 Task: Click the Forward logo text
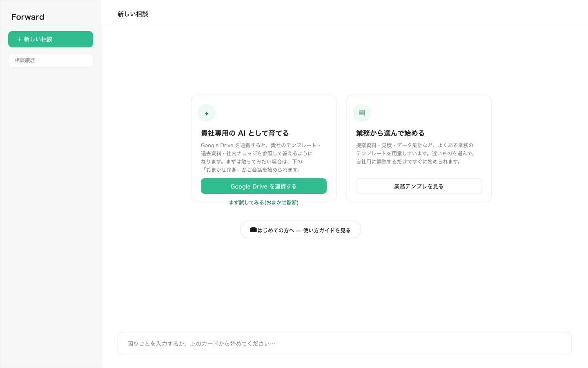coord(28,17)
